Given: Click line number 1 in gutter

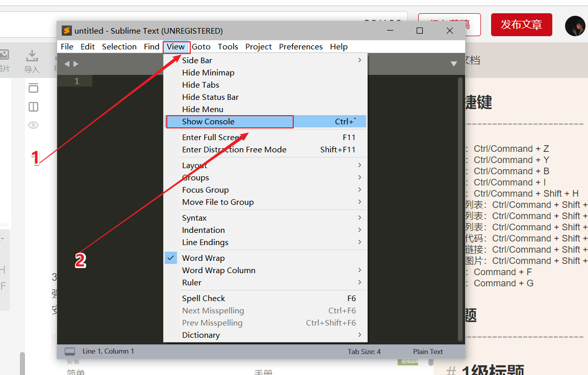Looking at the screenshot, I should tap(76, 81).
